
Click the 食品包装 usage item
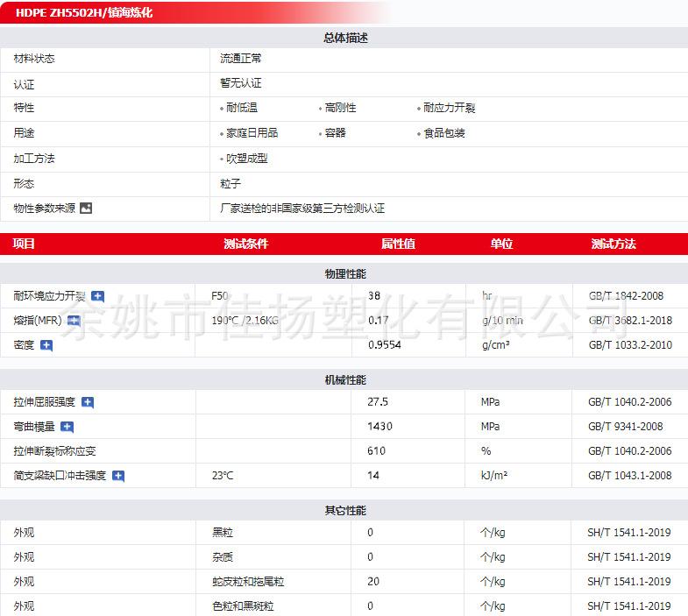click(443, 133)
